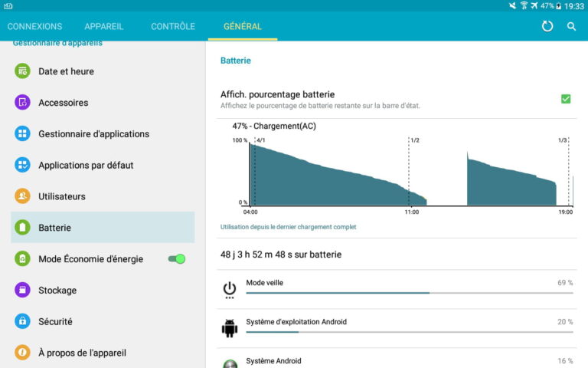
Task: Open Mode veille usage details
Action: click(397, 289)
